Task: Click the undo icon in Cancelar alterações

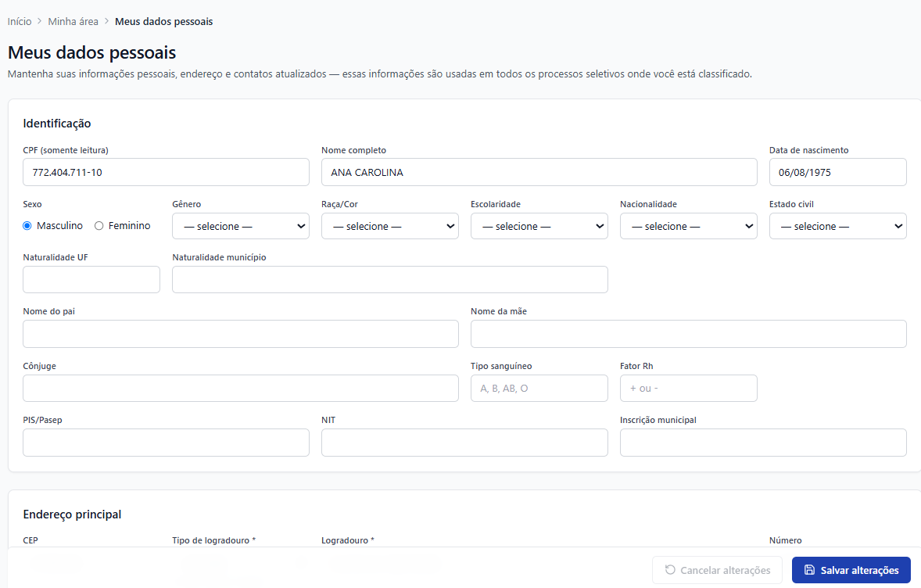Action: [x=669, y=570]
